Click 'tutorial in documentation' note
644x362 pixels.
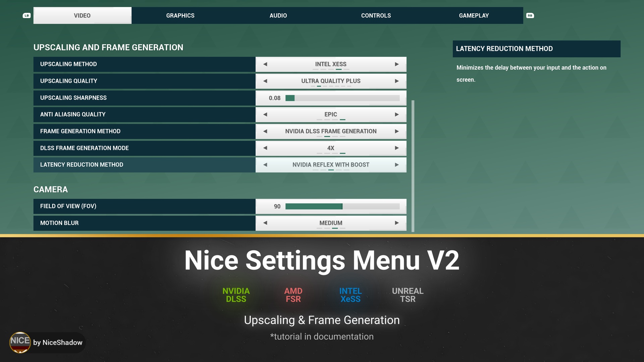pos(322,337)
